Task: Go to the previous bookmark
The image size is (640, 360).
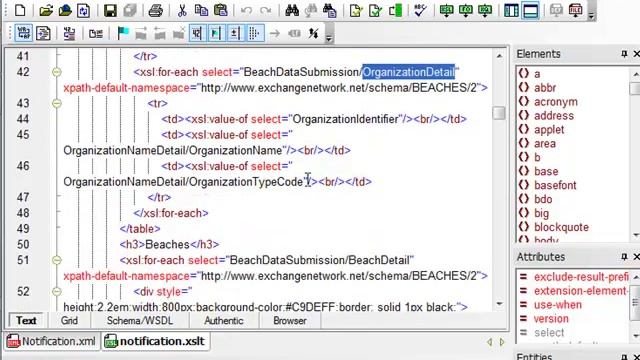Action: click(160, 33)
